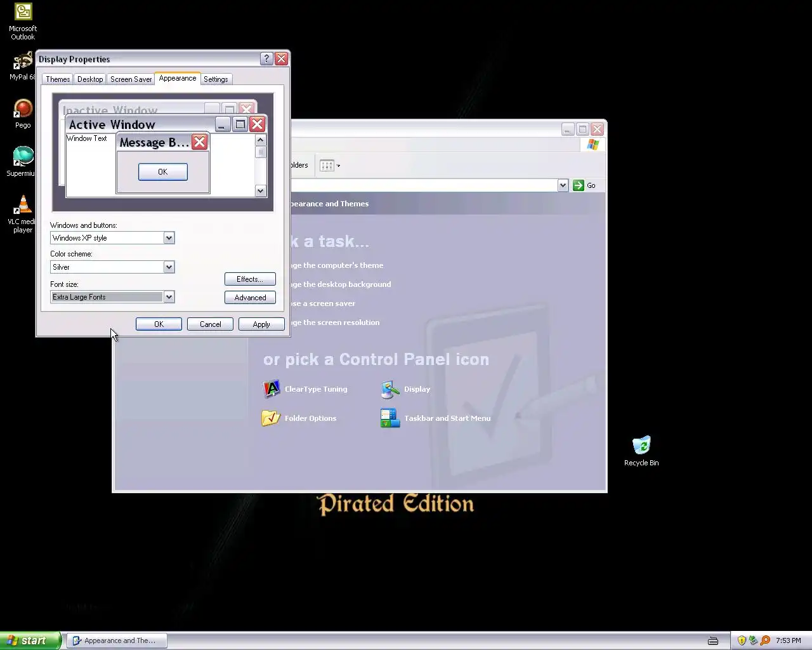812x650 pixels.
Task: Click the Views toolbar icon in Explorer
Action: [327, 166]
